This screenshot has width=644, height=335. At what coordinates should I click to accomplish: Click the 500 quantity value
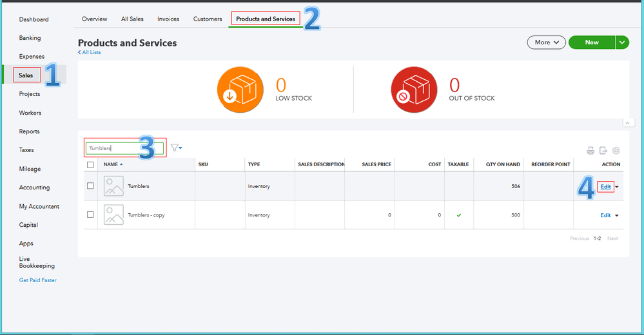coord(516,215)
